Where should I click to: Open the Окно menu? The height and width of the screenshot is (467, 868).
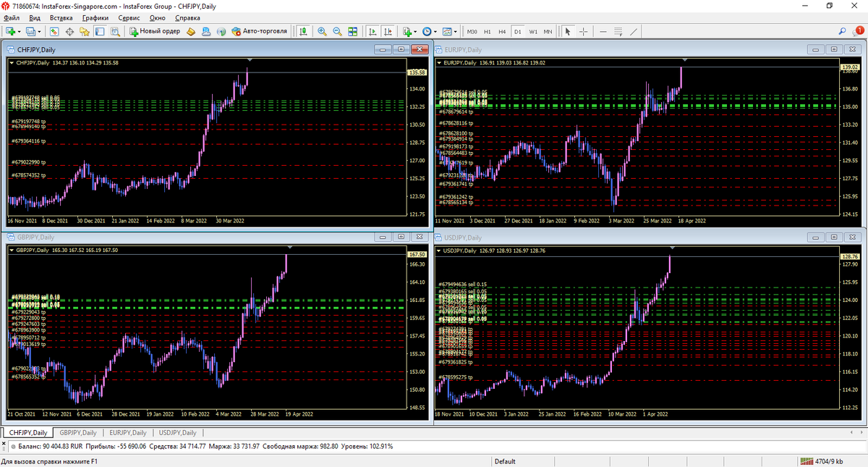pos(158,17)
